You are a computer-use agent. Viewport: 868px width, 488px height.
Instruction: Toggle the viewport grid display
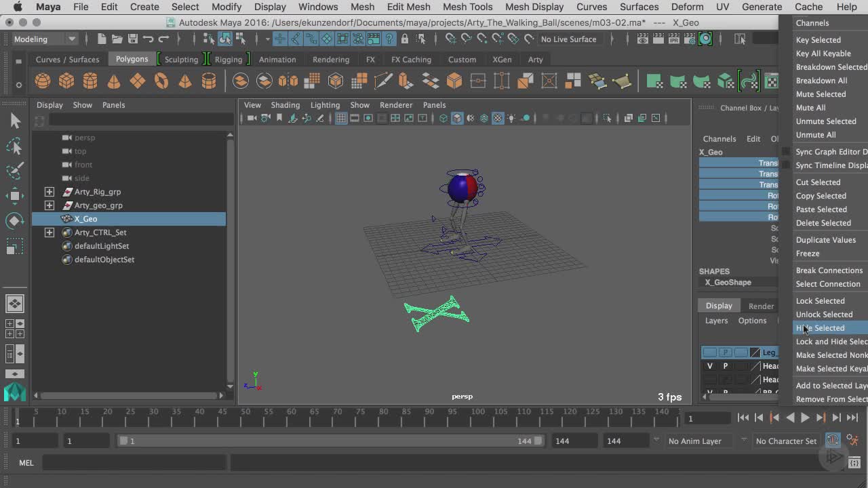[x=341, y=118]
